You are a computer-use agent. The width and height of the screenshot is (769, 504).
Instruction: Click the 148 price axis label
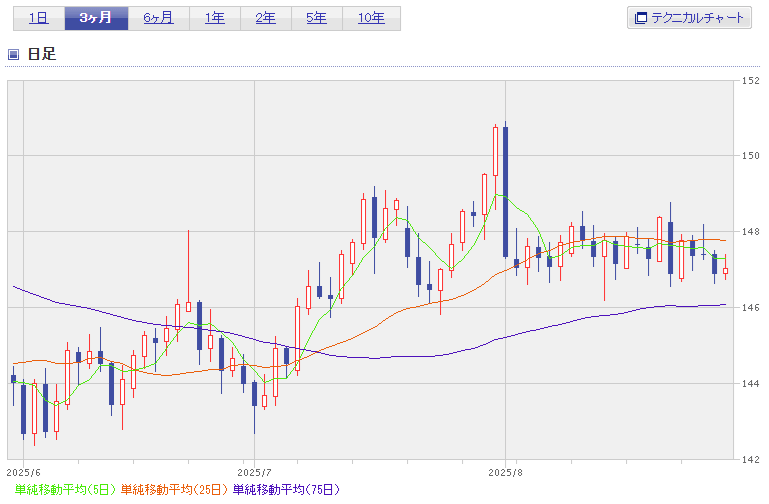[x=750, y=231]
